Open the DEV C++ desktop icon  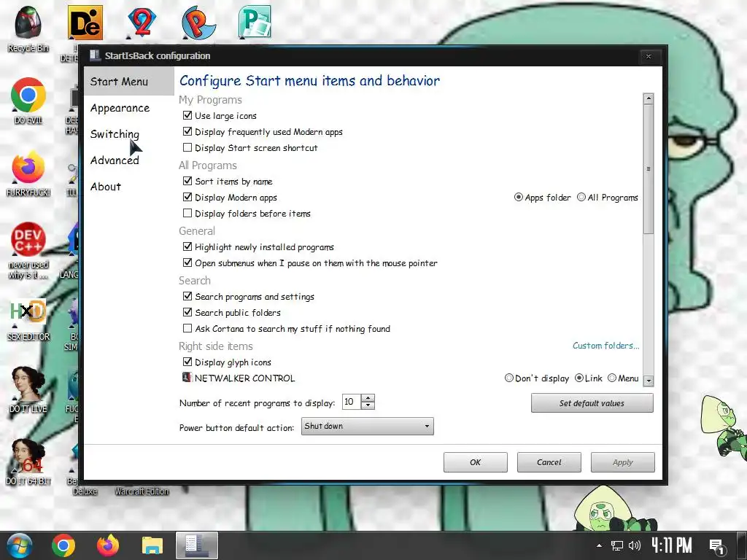28,239
